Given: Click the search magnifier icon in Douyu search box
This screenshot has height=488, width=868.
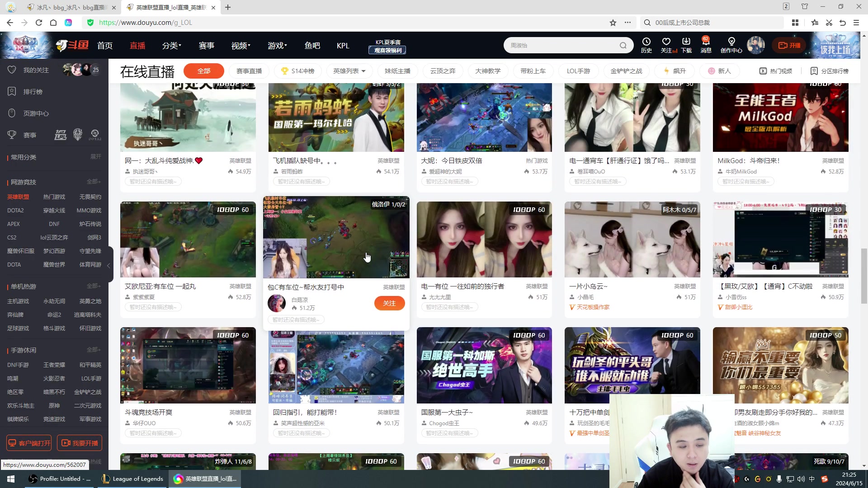Looking at the screenshot, I should point(623,45).
